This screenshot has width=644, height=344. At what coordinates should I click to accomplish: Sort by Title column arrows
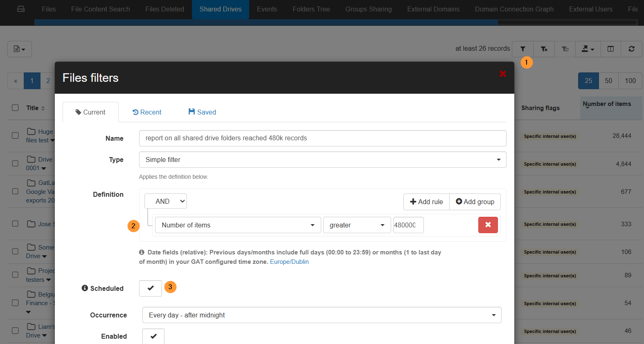coord(43,108)
